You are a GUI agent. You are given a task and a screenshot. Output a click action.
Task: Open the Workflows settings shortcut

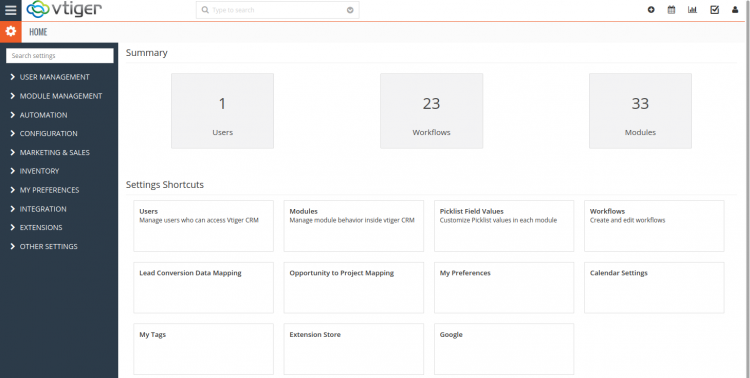pyautogui.click(x=654, y=226)
